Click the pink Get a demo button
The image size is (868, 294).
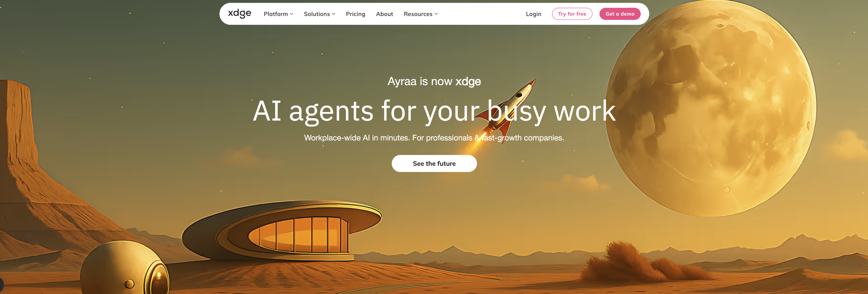pyautogui.click(x=620, y=14)
